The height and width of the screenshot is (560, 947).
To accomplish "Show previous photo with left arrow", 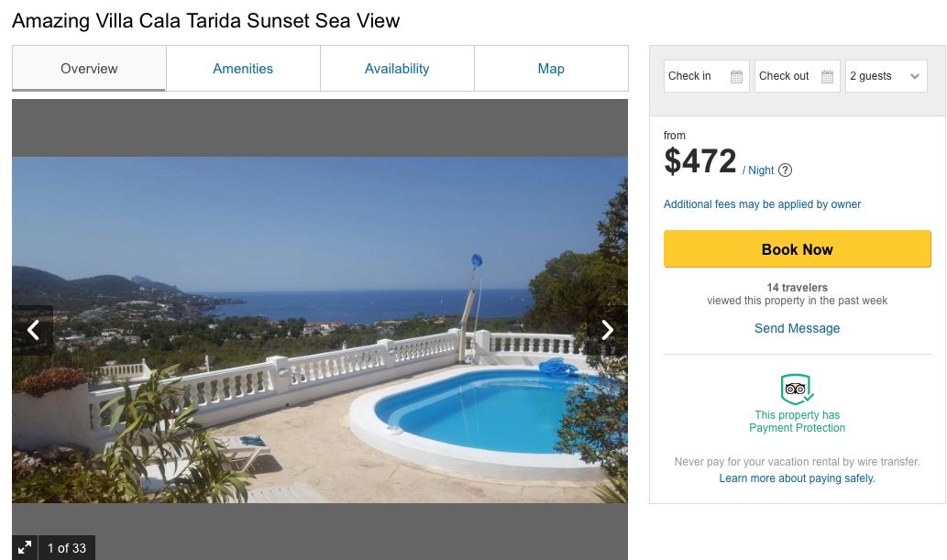I will pos(33,330).
